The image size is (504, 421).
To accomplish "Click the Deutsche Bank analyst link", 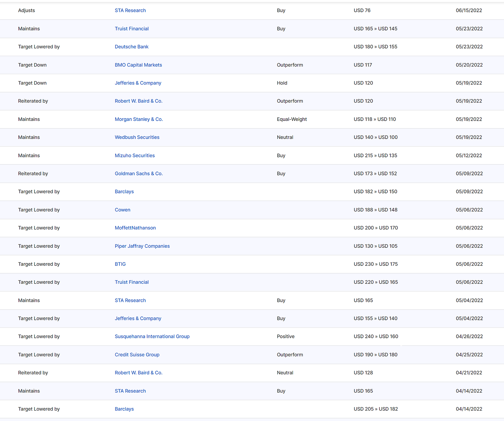I will click(x=132, y=47).
